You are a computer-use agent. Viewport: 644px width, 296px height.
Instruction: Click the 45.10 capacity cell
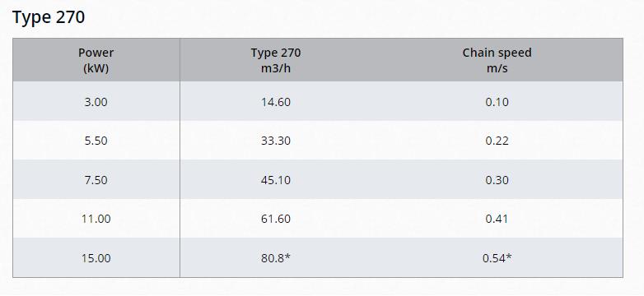(x=276, y=179)
